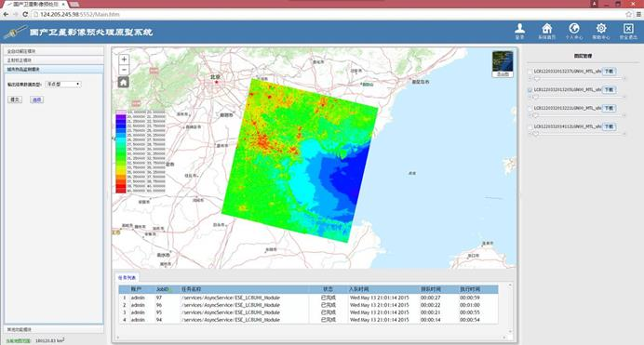Uncheck the second checked layer checkbox
Image resolution: width=644 pixels, height=345 pixels.
click(530, 90)
